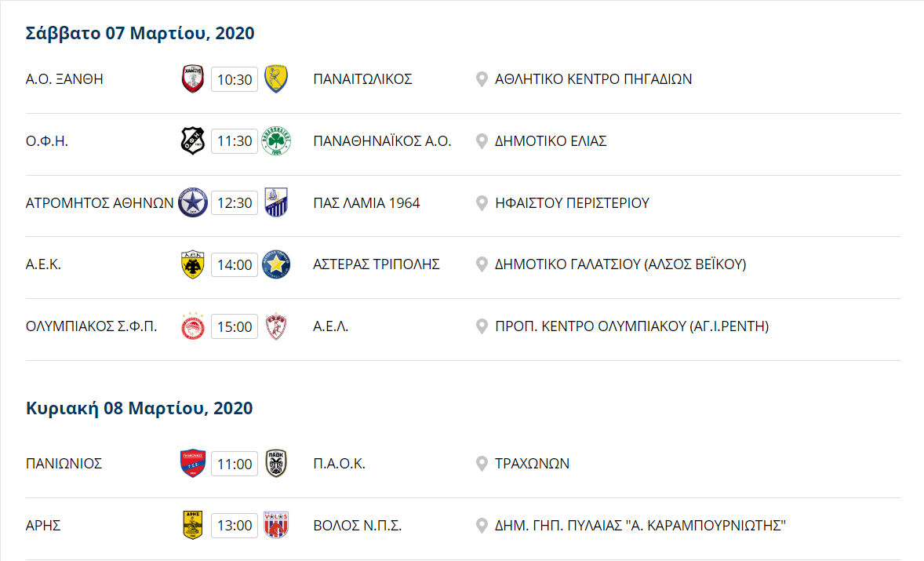Click the O.F.I. black-and-white crest
This screenshot has height=561, width=924.
coord(193,141)
